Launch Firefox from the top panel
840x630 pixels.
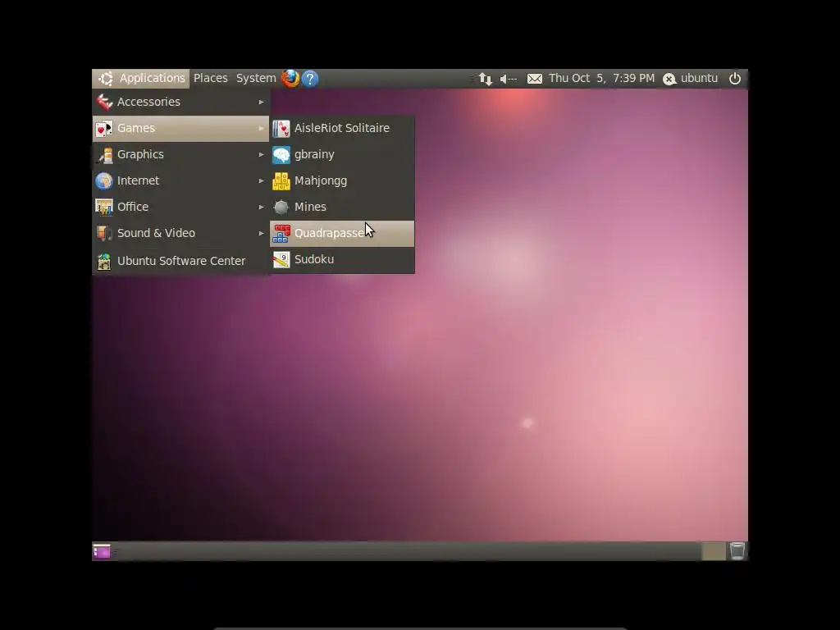(290, 78)
